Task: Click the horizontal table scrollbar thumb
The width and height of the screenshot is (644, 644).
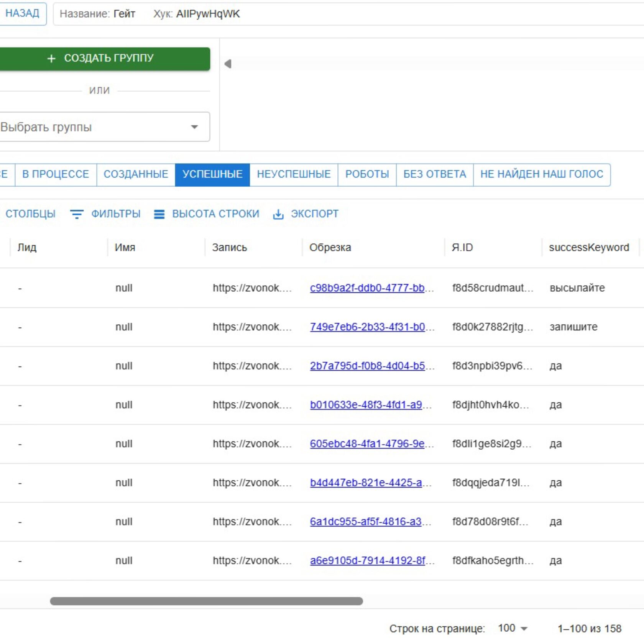Action: [206, 601]
